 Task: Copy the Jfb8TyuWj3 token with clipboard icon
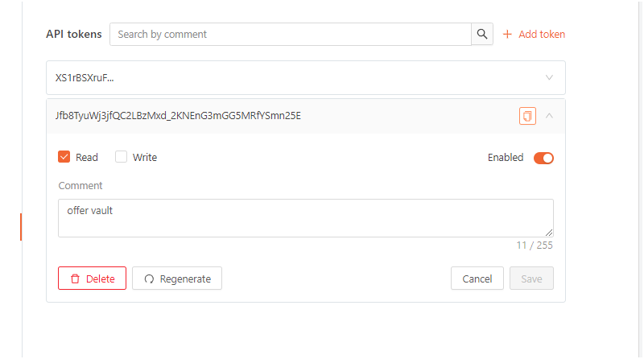(527, 116)
